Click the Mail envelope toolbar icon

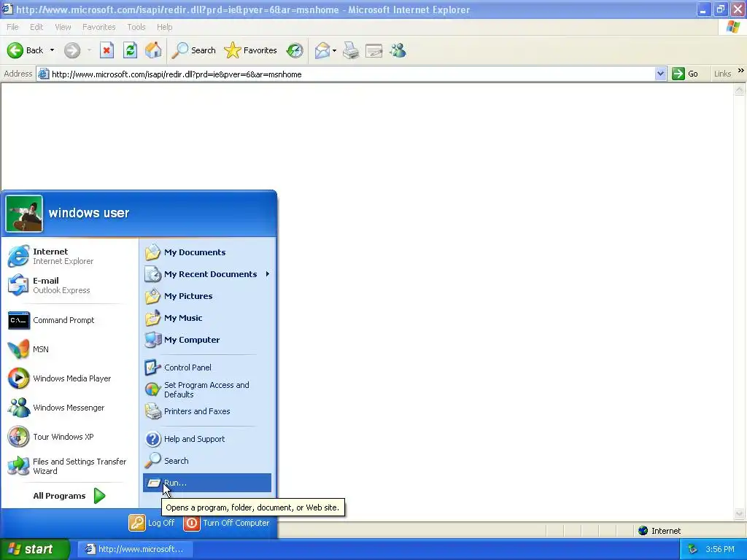click(x=322, y=50)
